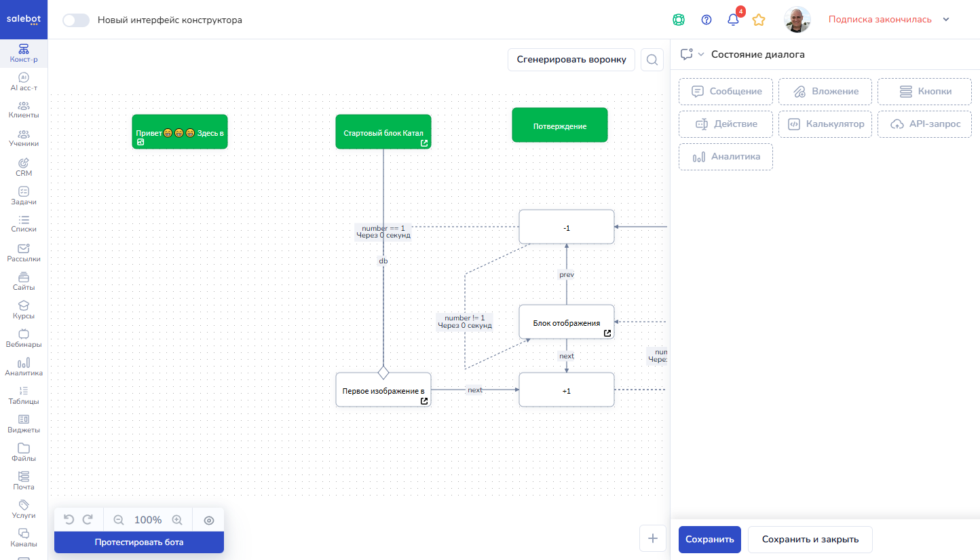Viewport: 980px width, 560px height.
Task: Open external link on Блок отображения
Action: [x=607, y=333]
